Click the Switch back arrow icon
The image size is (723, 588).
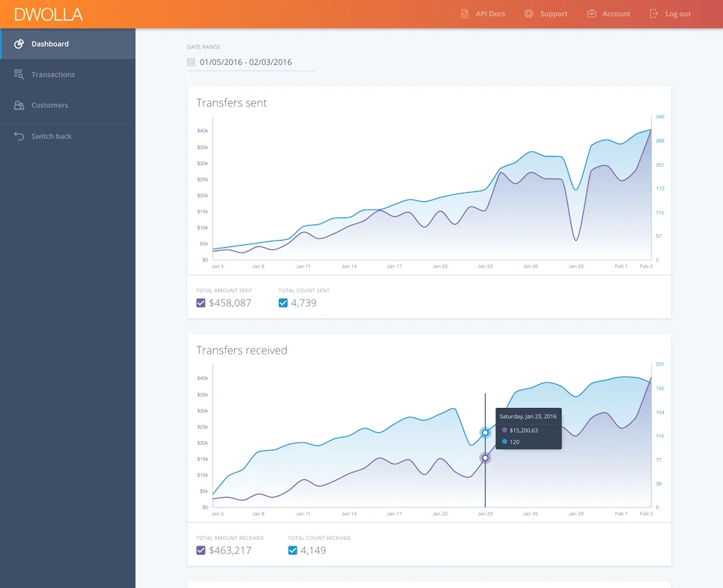tap(17, 136)
